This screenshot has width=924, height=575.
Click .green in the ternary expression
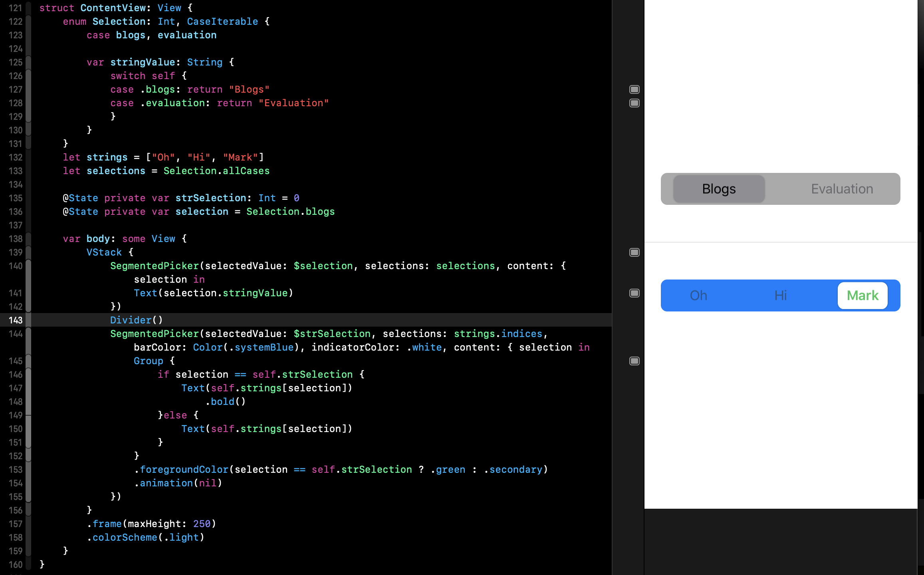click(448, 470)
